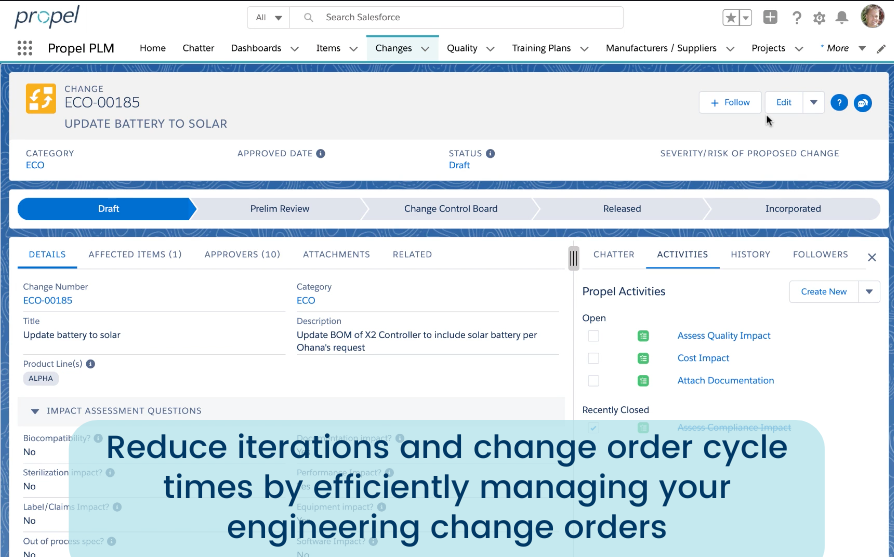894x557 pixels.
Task: Click the Attach Documentation task icon
Action: coord(643,380)
